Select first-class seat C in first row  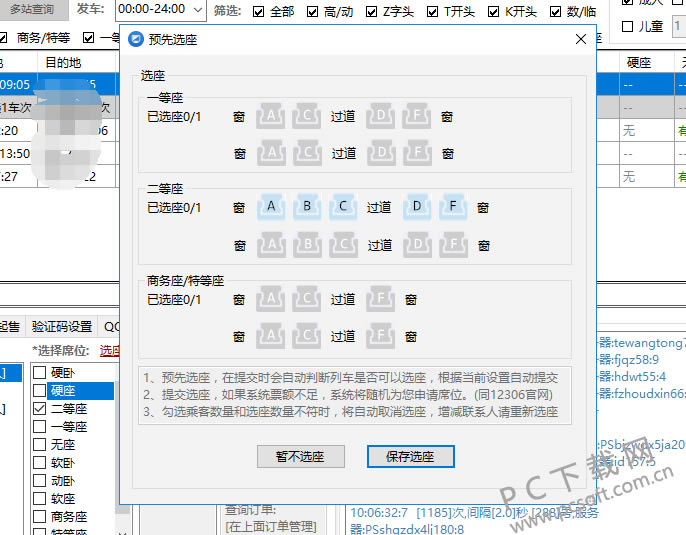pyautogui.click(x=307, y=116)
